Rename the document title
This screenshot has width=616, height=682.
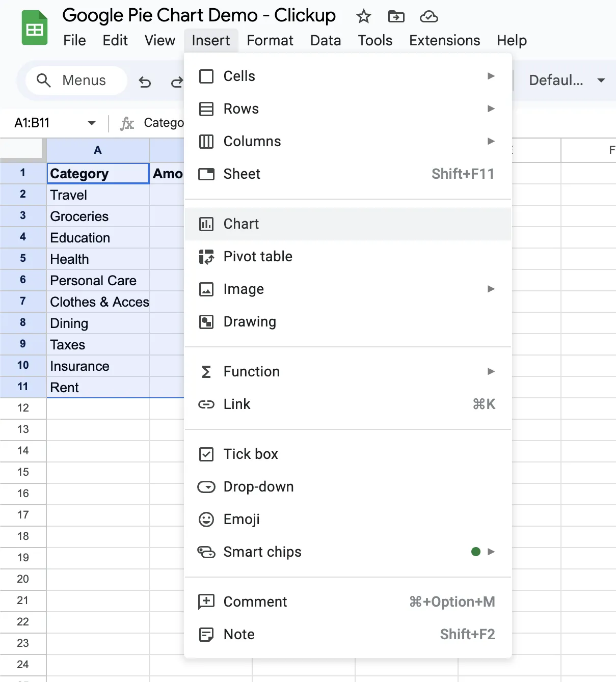[x=199, y=16]
